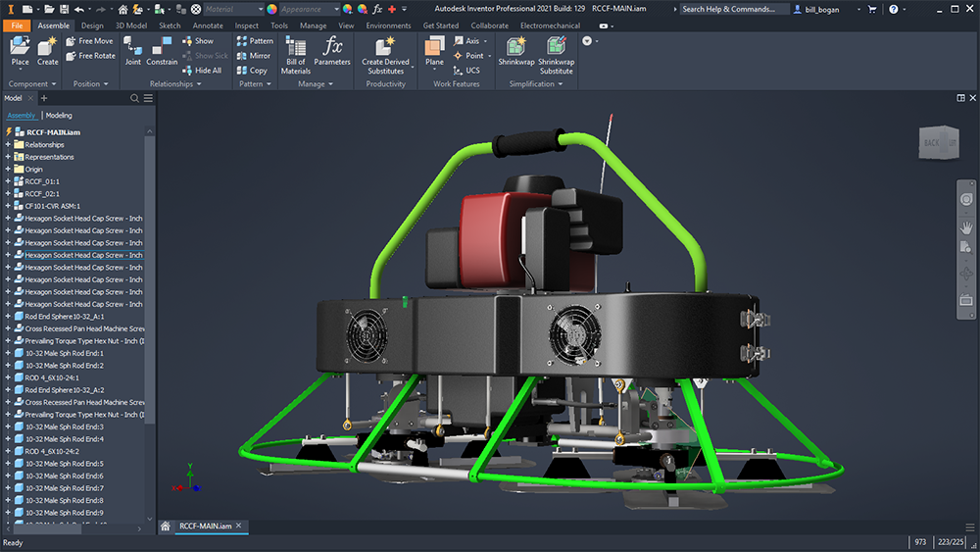The image size is (980, 552).
Task: Switch to the Inspect ribbon tab
Action: coord(246,25)
